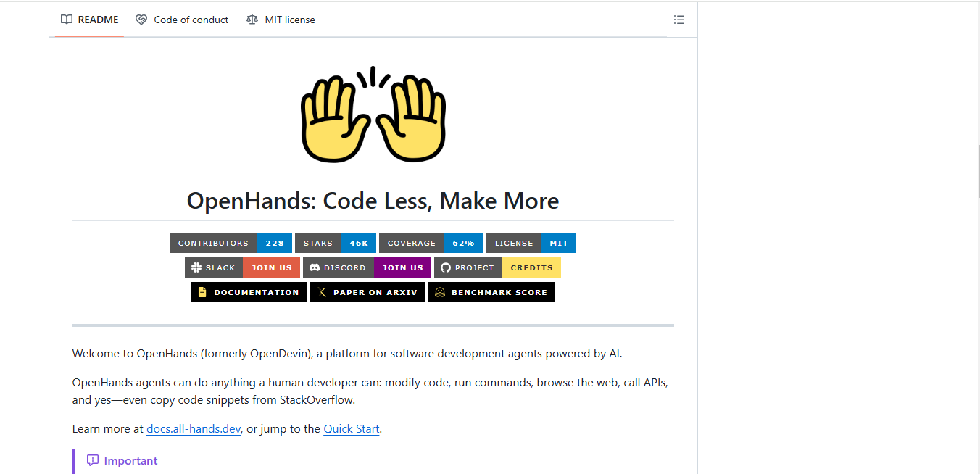This screenshot has height=474, width=980.
Task: Open the README outline list icon
Action: (x=679, y=20)
